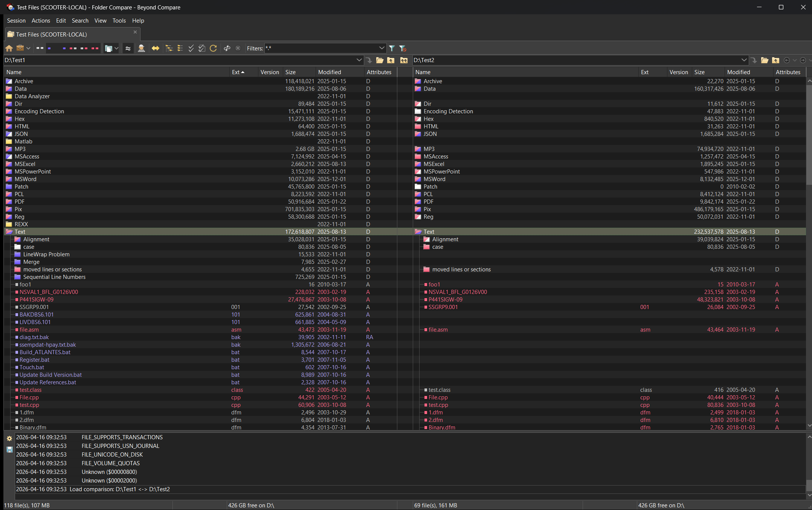Sort right pane by Version column

point(679,72)
